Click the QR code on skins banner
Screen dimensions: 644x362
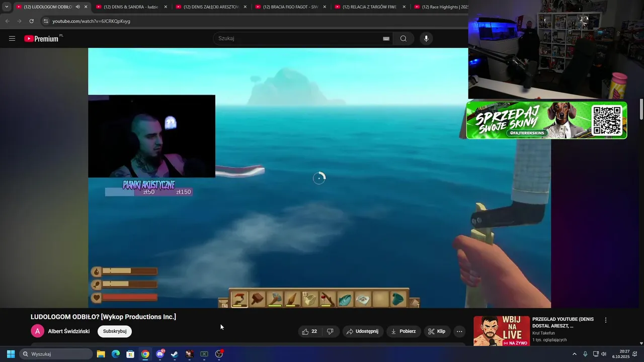coord(607,121)
